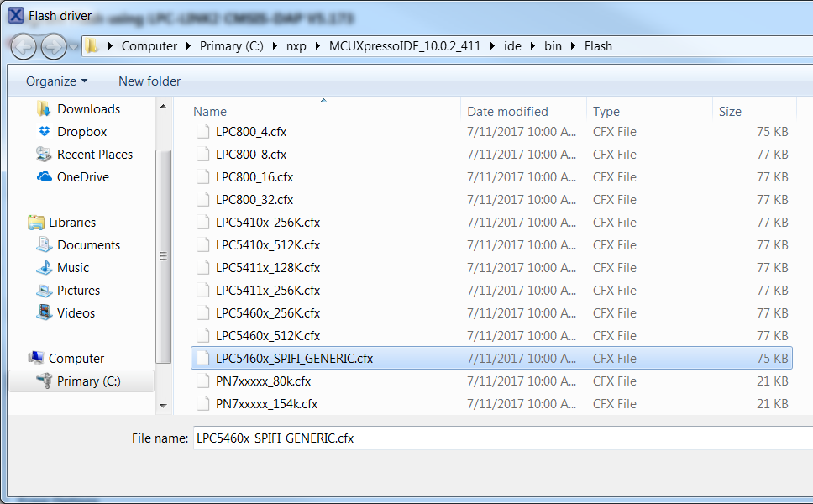The height and width of the screenshot is (504, 813).
Task: Select Libraries in the navigation pane
Action: 72,223
